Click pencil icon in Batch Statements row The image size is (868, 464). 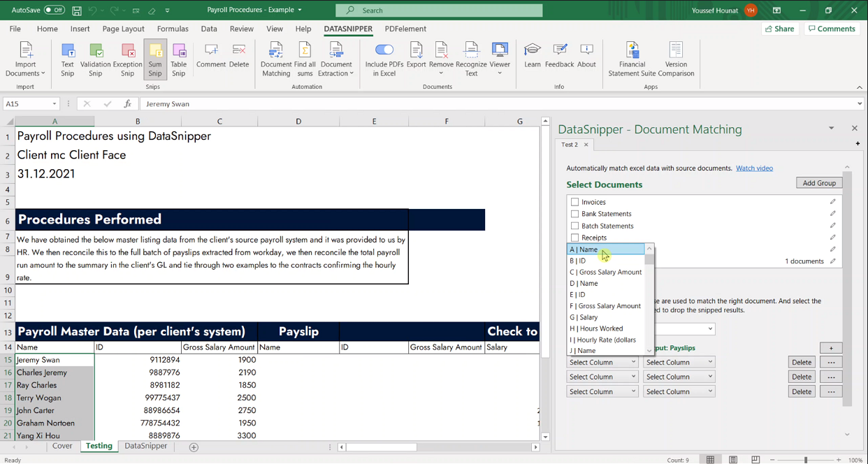pyautogui.click(x=832, y=226)
